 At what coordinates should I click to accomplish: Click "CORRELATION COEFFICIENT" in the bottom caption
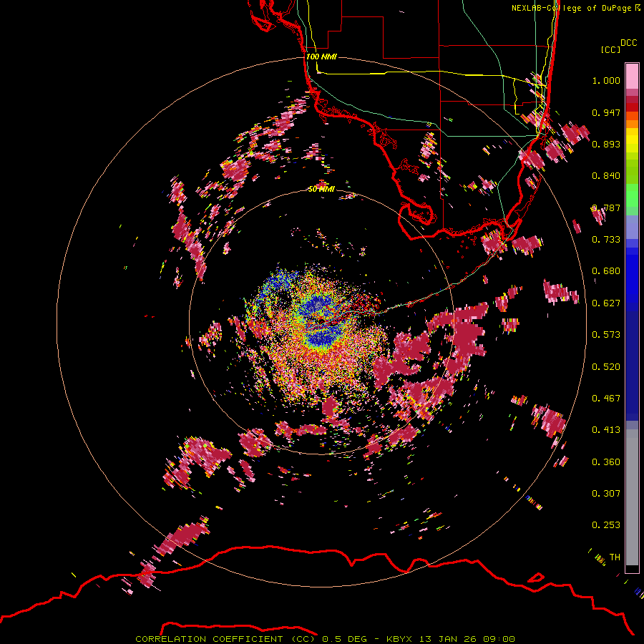(209, 639)
